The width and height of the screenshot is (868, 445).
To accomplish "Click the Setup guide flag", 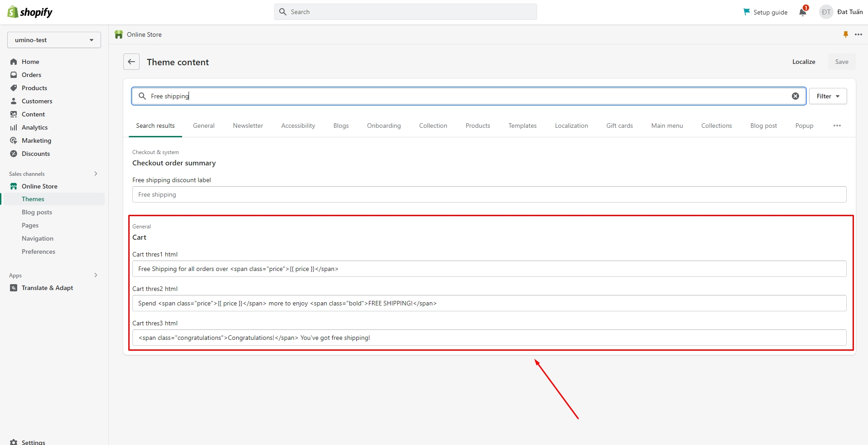I will pos(747,12).
